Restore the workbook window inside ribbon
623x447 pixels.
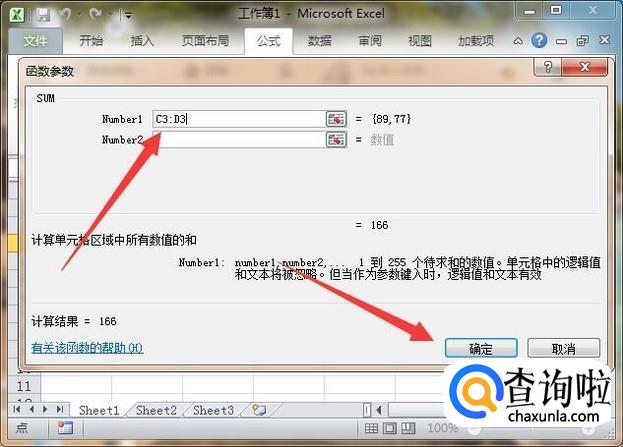click(x=582, y=41)
